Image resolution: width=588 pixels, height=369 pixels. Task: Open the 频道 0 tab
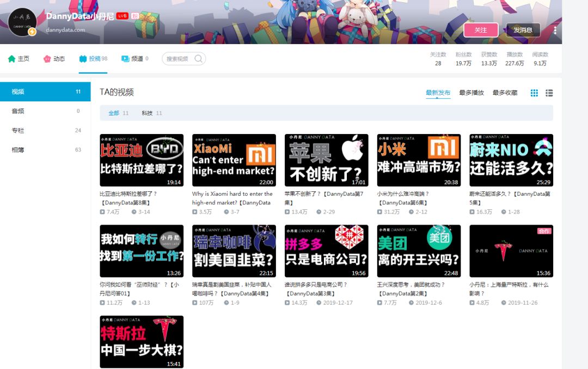pyautogui.click(x=134, y=58)
